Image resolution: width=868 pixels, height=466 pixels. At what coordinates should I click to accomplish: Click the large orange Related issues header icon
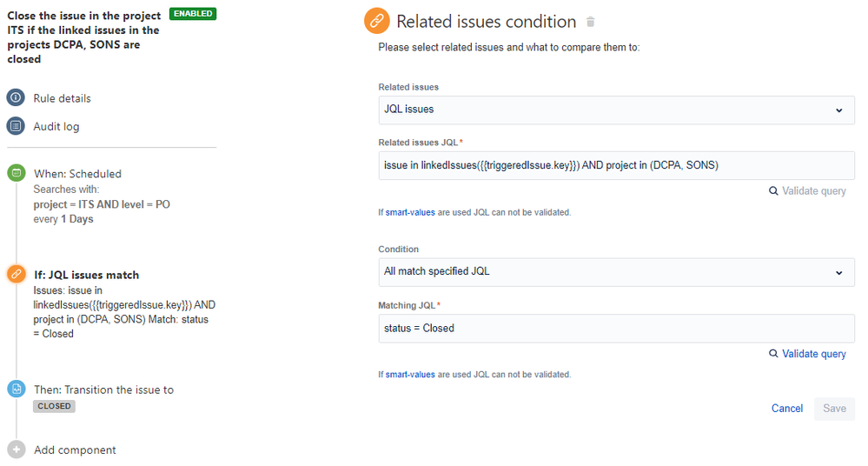376,21
